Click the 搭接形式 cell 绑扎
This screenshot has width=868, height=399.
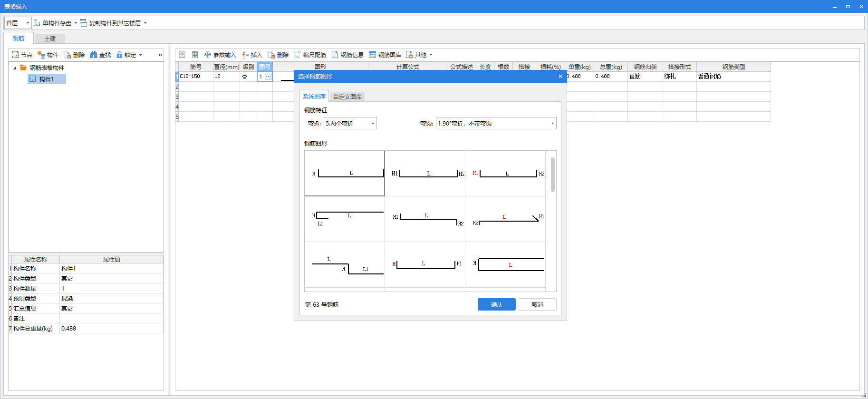pyautogui.click(x=680, y=76)
